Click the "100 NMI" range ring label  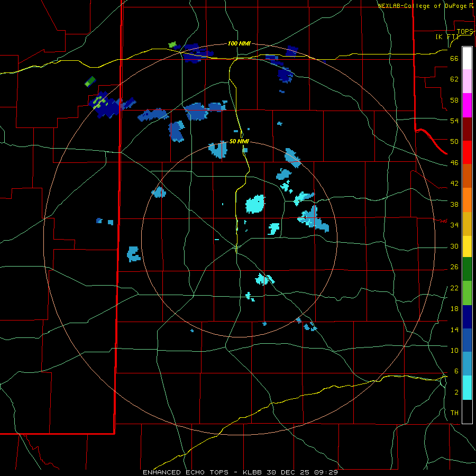tap(239, 43)
